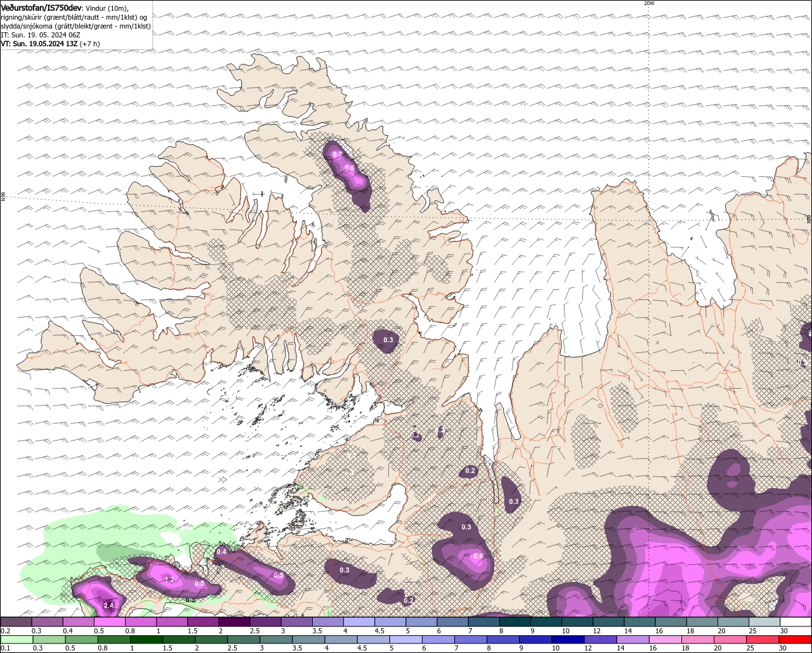This screenshot has height=653, width=812.
Task: Click the 0.4 snowfall value on the map
Action: coord(221,552)
